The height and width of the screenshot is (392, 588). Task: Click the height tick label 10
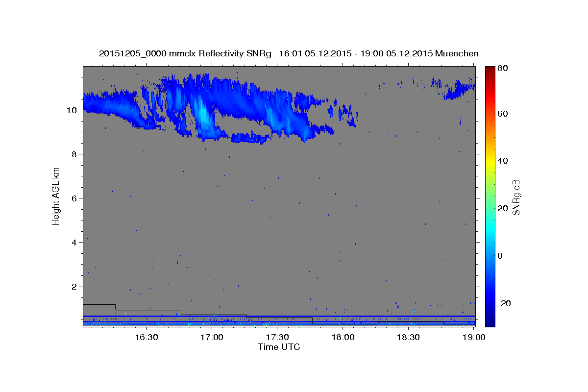[x=73, y=110]
